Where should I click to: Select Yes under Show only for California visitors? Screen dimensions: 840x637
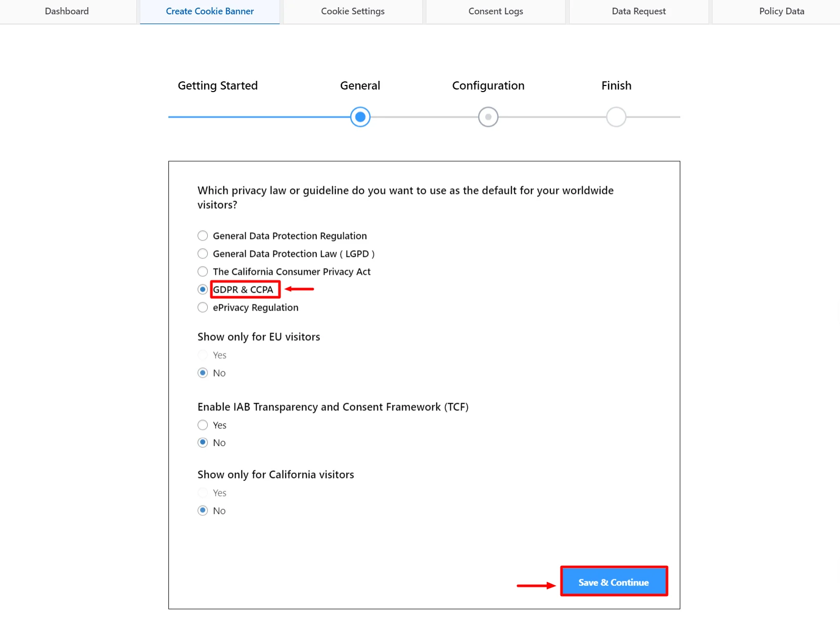pos(203,493)
